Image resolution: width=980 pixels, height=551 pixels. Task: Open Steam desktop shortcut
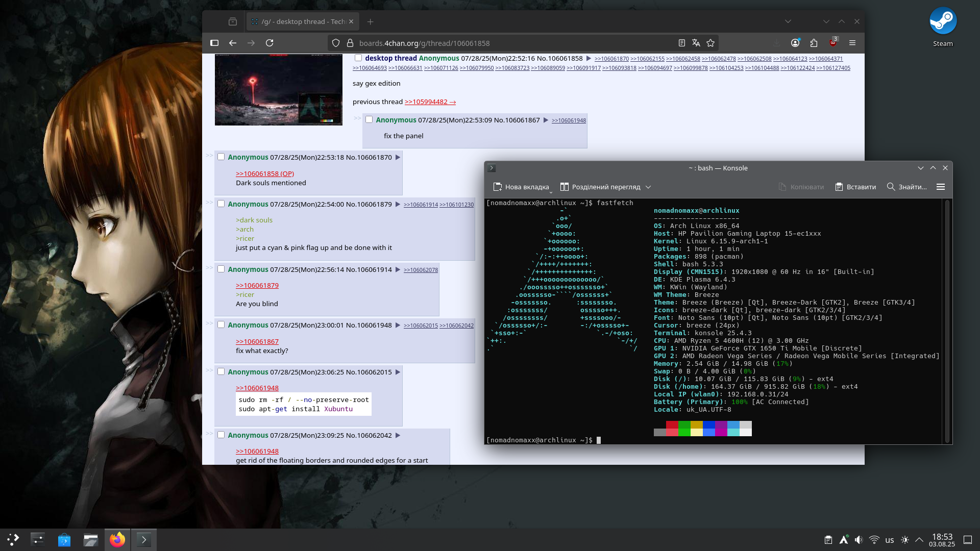click(x=943, y=27)
